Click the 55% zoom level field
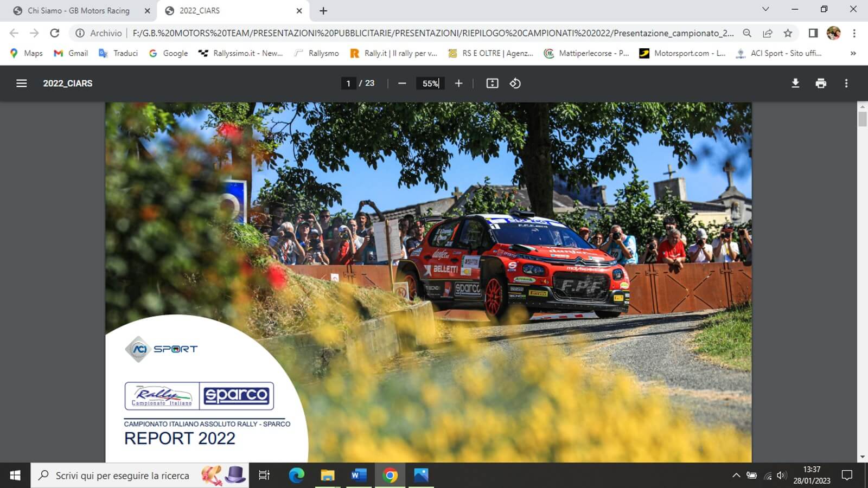 (430, 83)
